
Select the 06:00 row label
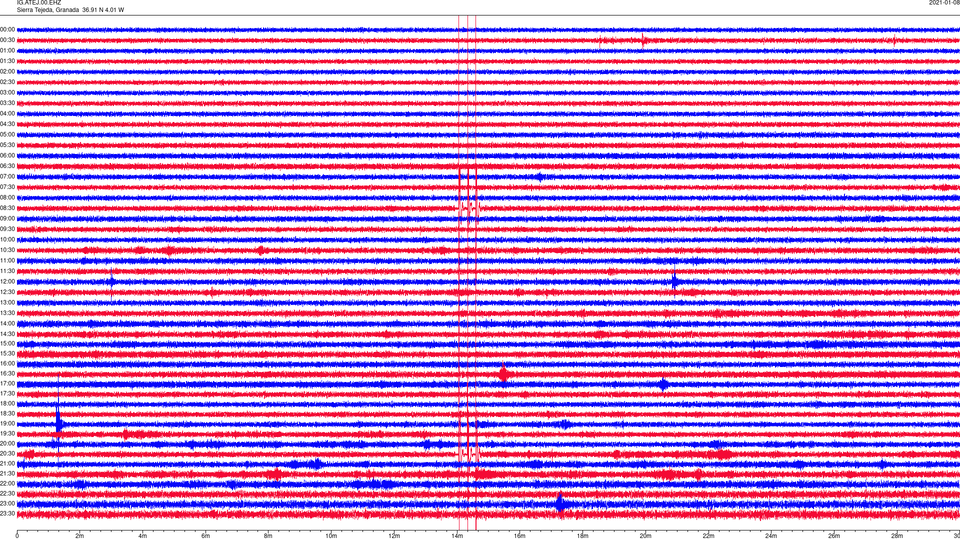[7, 156]
